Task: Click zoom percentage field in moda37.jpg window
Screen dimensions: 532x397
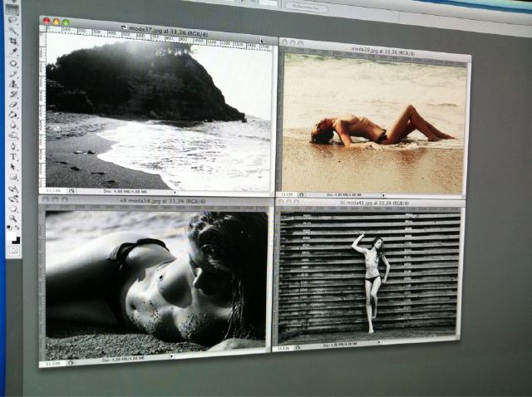Action: click(53, 191)
